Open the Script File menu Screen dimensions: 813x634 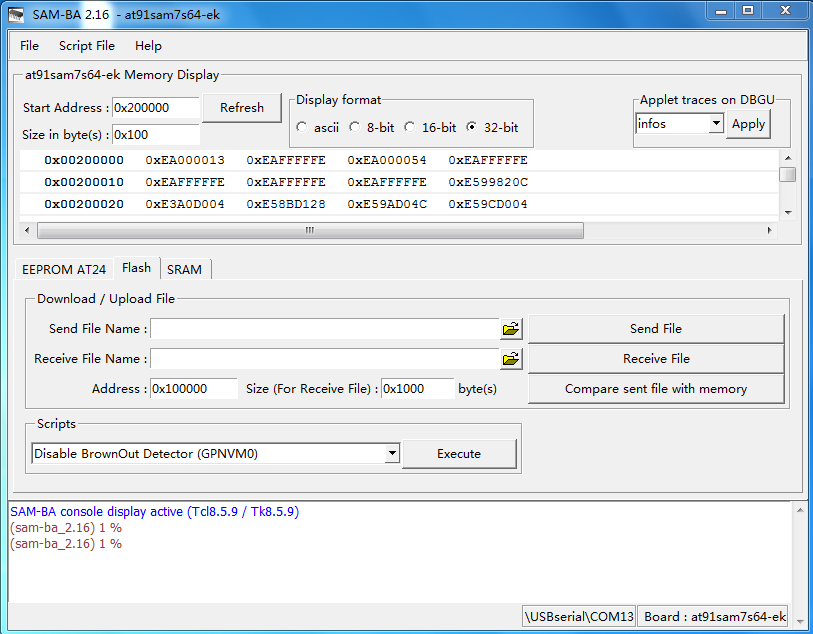tap(87, 46)
